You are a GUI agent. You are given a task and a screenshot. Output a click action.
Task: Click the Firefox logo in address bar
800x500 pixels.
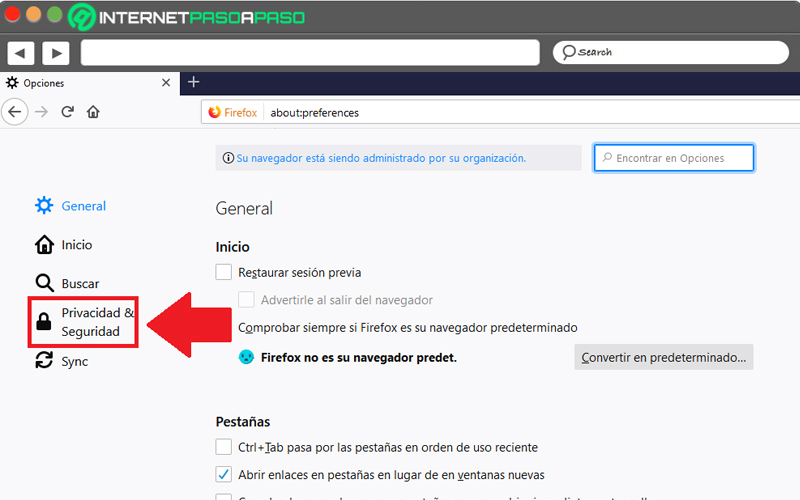(215, 112)
